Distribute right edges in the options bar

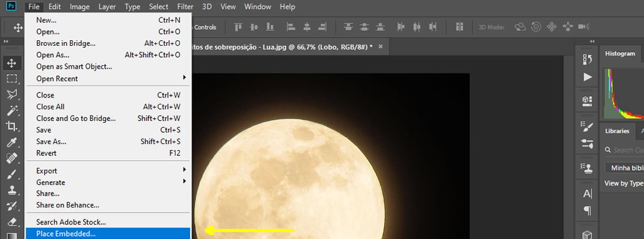[433, 27]
